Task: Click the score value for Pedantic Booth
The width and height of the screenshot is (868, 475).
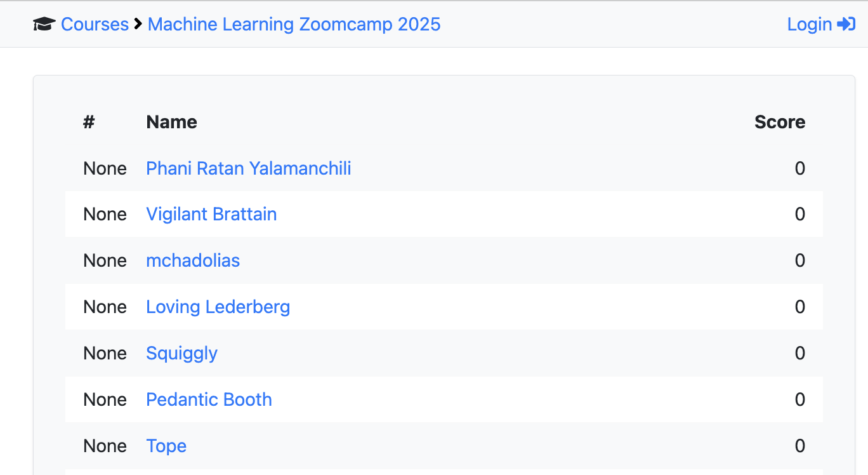Action: tap(799, 400)
